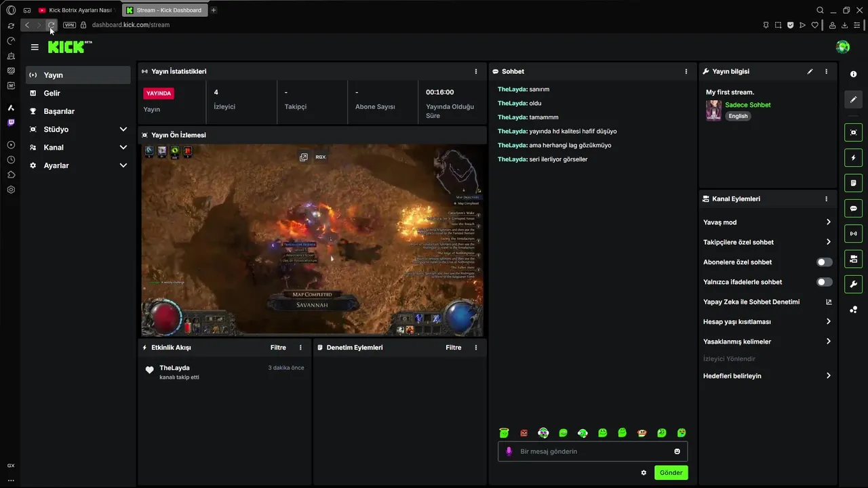Expand the Stüdyo menu
This screenshot has height=488, width=868.
[78, 129]
